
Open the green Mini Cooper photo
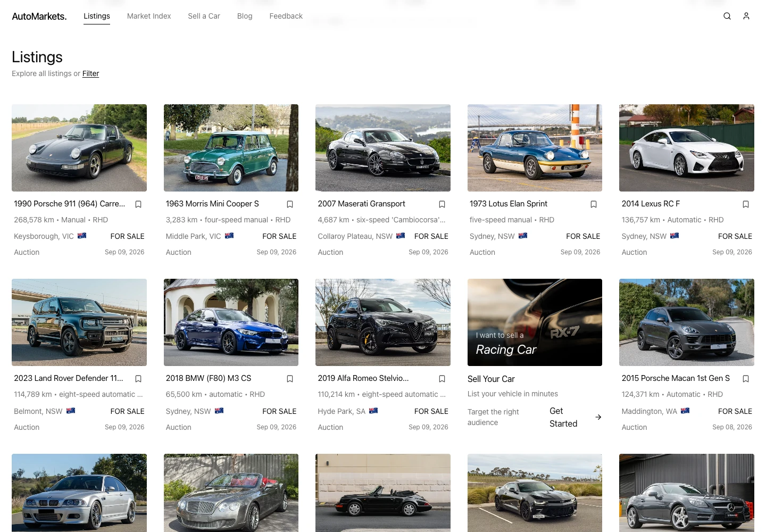click(231, 148)
